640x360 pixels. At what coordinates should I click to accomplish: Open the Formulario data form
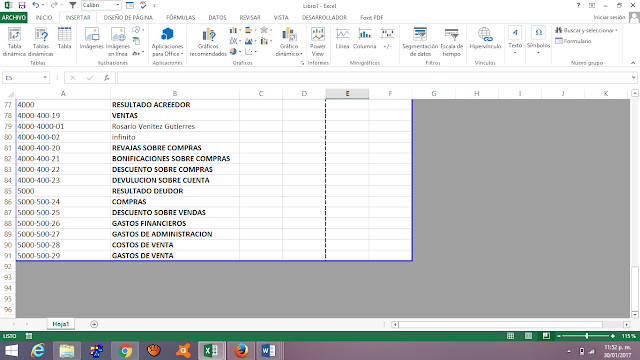573,41
